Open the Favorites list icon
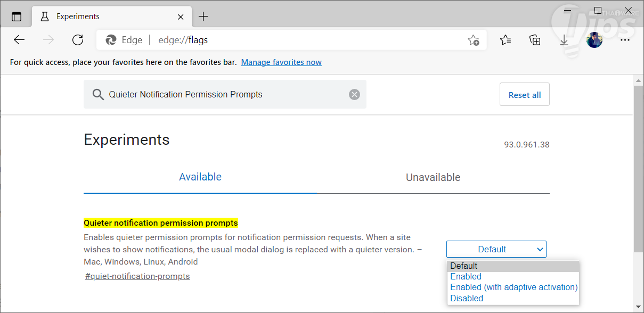Image resolution: width=644 pixels, height=313 pixels. [506, 40]
